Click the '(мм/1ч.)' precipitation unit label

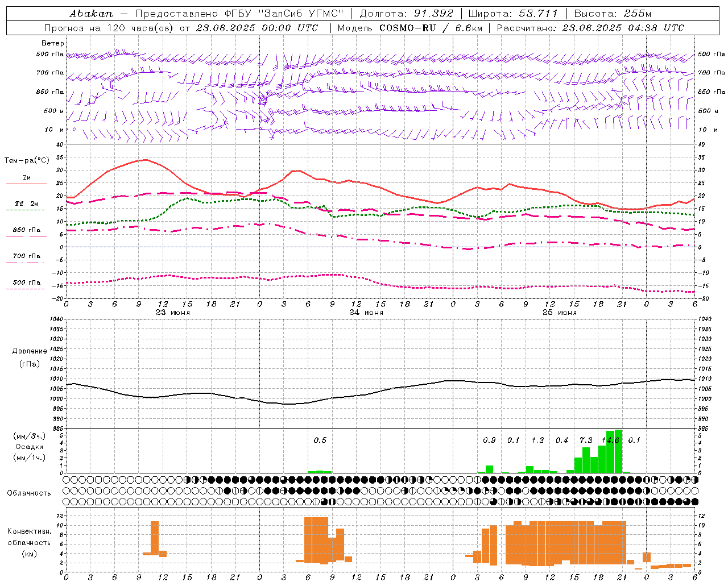pos(29,458)
